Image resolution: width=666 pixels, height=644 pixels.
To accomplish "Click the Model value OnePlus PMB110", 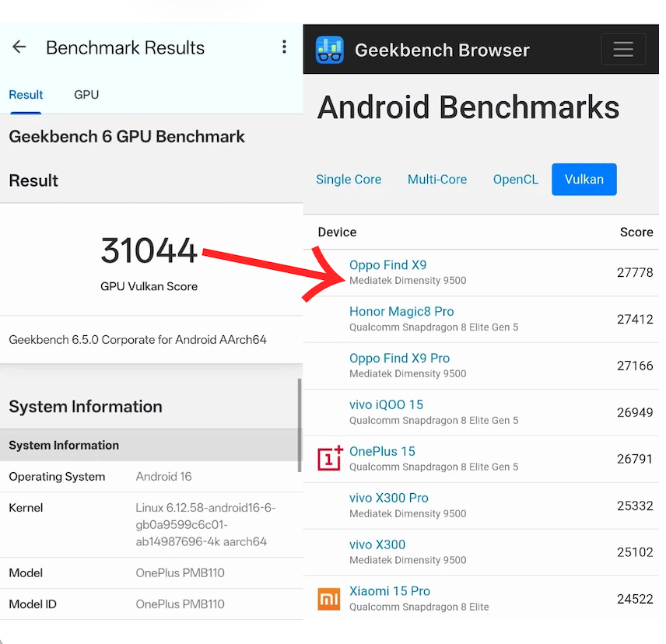I will pos(180,572).
